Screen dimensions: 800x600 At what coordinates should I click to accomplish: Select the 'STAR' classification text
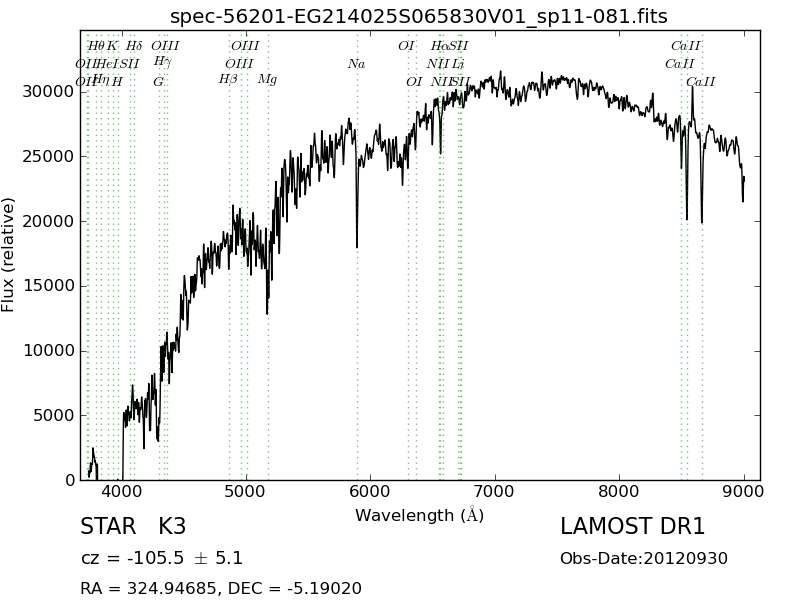pos(108,527)
